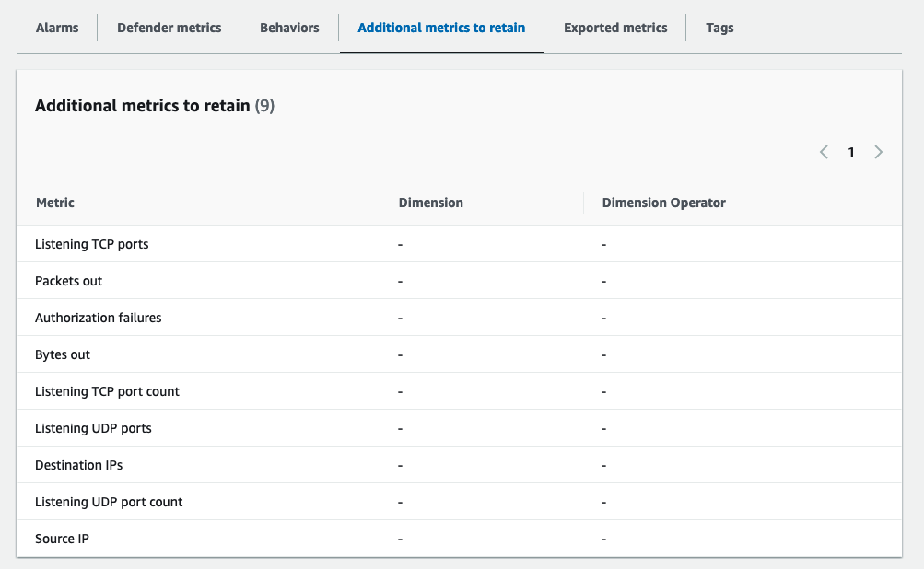Select the Source IP metric row
This screenshot has height=569, width=924.
[62, 538]
